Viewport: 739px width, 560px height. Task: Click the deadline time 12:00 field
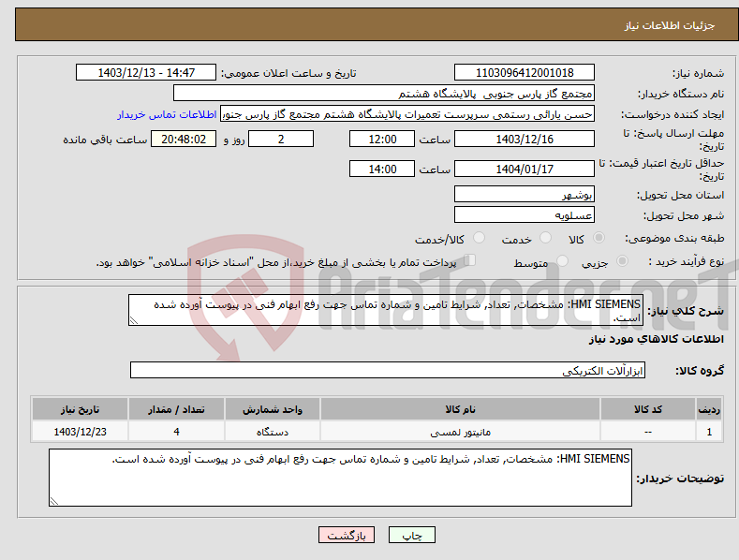coord(382,139)
